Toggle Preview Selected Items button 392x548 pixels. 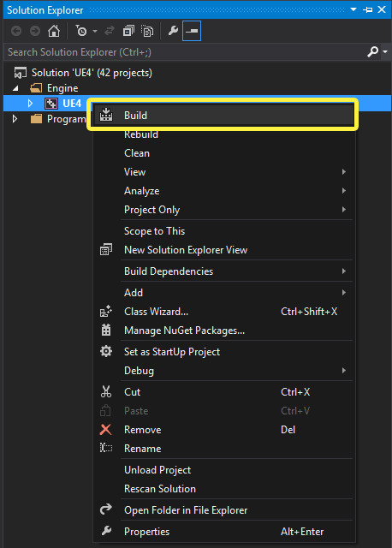192,31
